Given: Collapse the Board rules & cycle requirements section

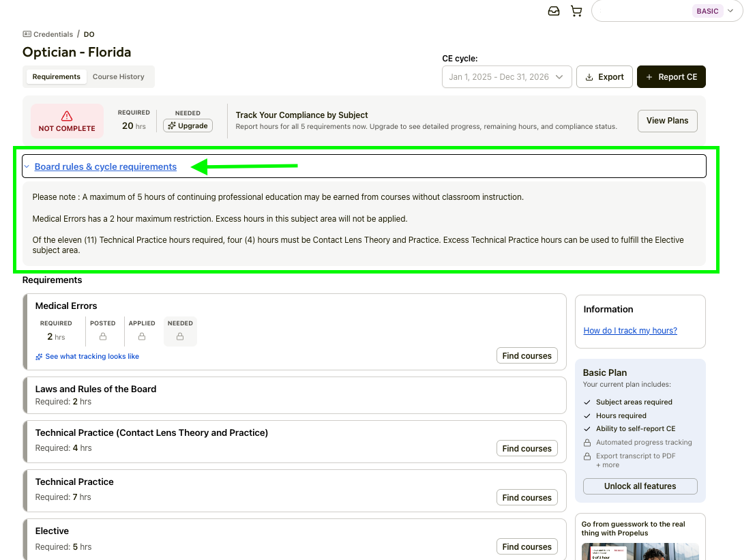Looking at the screenshot, I should tap(106, 166).
